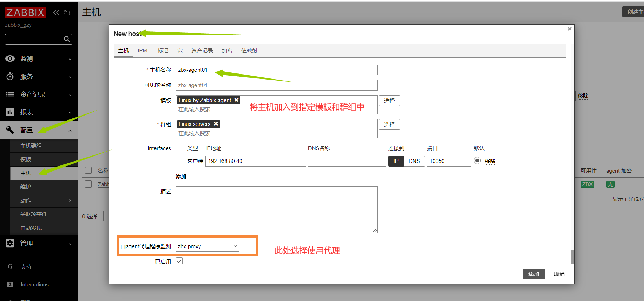Click the port field 10050
Screen dimensions: 644x301
click(449, 161)
